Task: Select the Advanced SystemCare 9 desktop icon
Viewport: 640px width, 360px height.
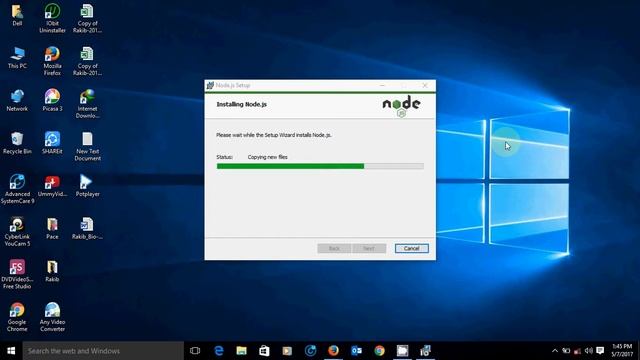Action: pyautogui.click(x=17, y=189)
